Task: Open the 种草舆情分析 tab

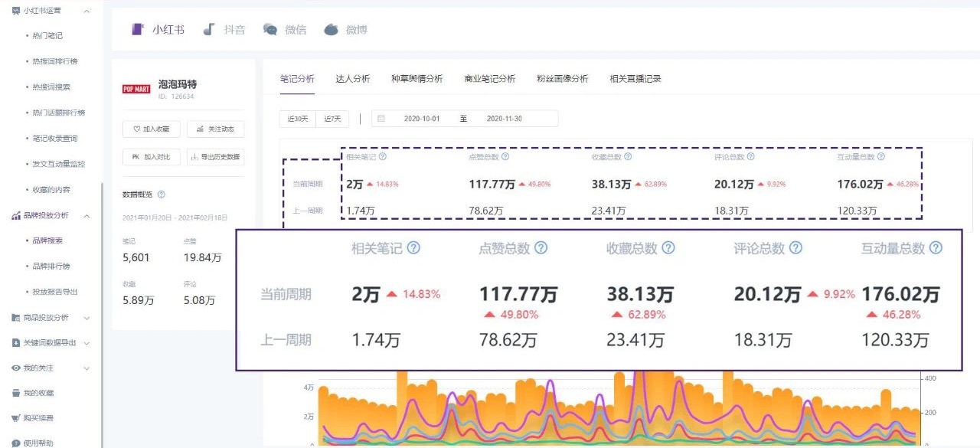Action: [x=416, y=78]
